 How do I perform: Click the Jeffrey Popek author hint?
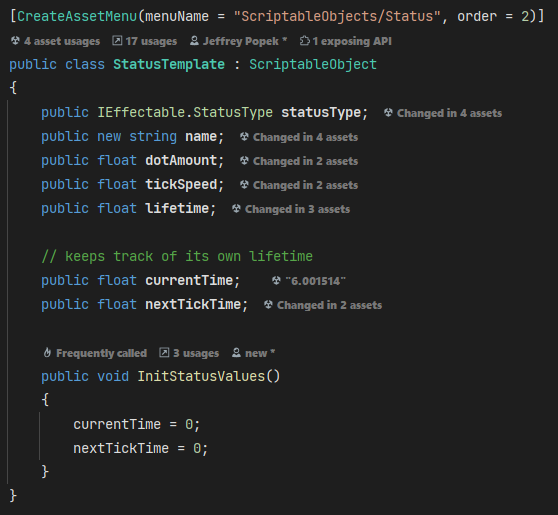coord(238,41)
